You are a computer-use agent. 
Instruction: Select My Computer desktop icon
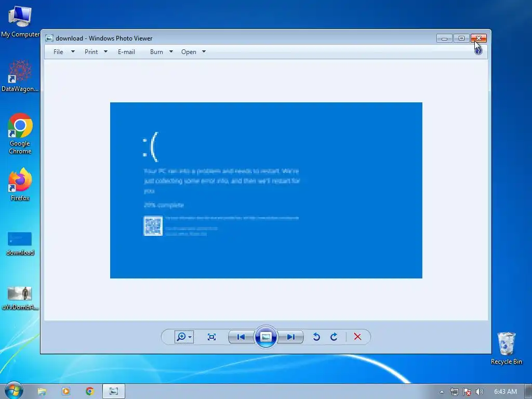point(20,22)
